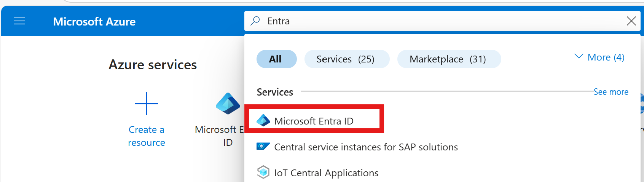Click the Microsoft Azure home title
The height and width of the screenshot is (182, 644).
point(94,22)
